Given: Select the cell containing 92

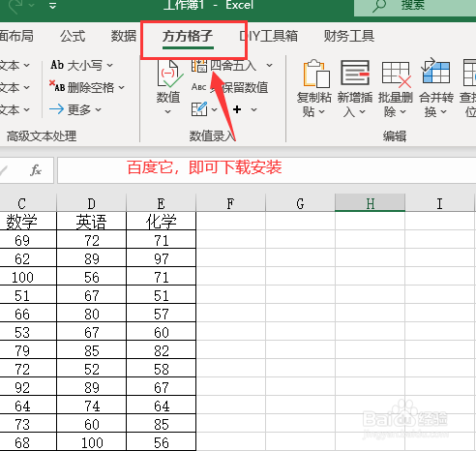Looking at the screenshot, I should (x=28, y=387).
